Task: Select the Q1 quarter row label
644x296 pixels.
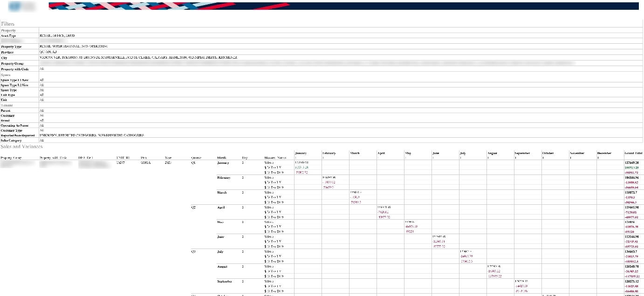Action: (x=193, y=163)
